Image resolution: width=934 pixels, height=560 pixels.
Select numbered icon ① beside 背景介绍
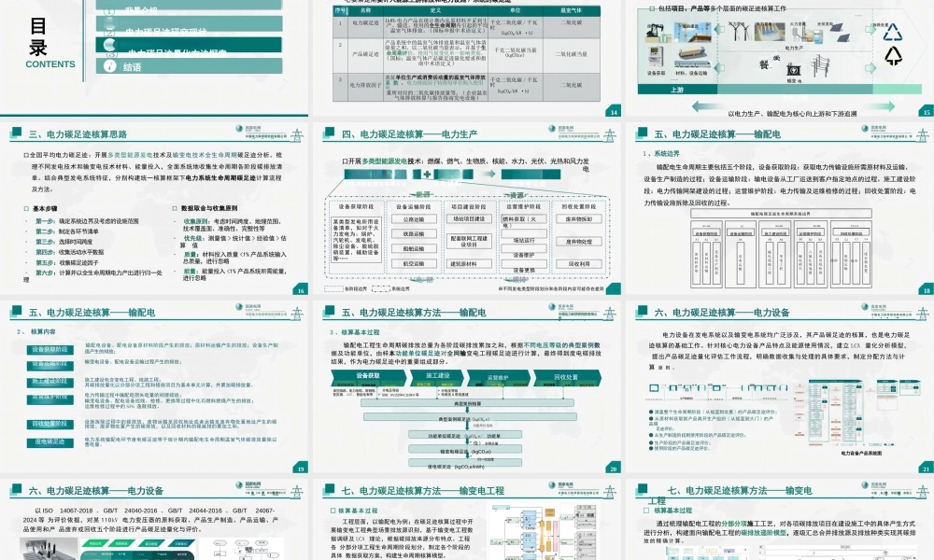point(108,10)
